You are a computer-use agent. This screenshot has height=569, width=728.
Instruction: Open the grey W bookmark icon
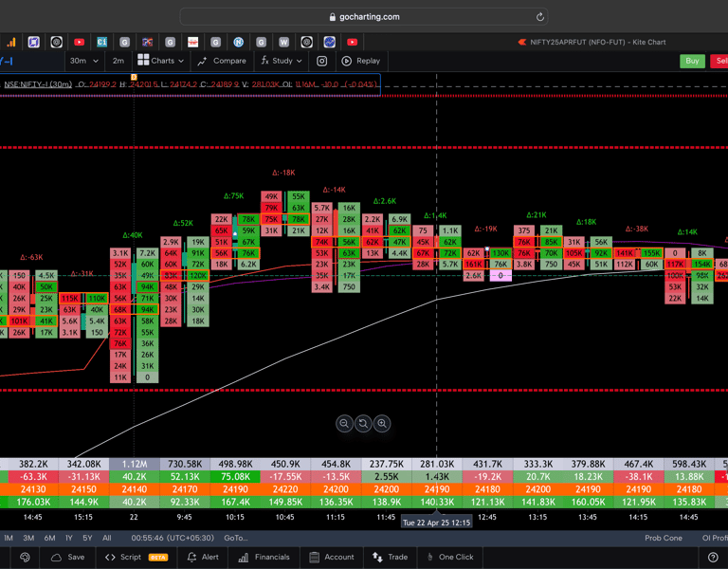tap(283, 43)
